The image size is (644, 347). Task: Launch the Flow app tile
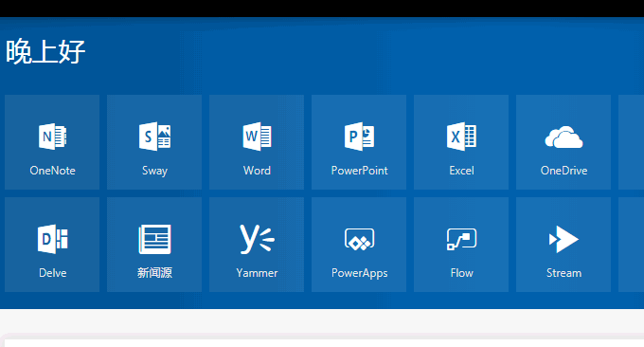click(461, 245)
